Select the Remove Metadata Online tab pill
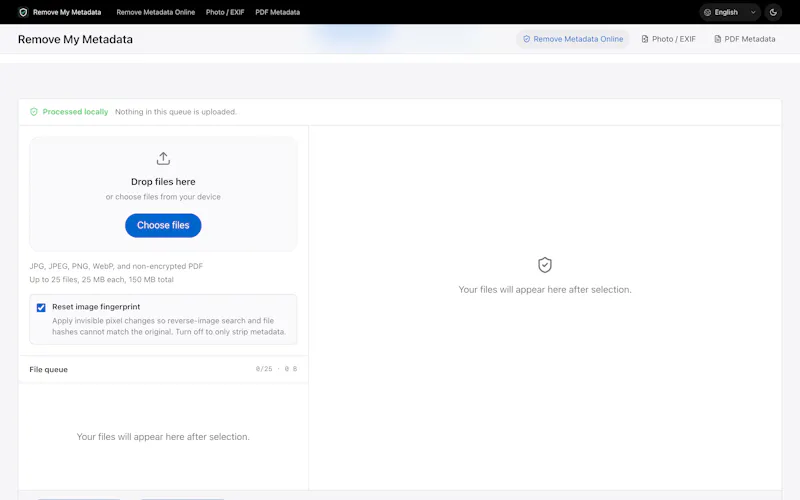 pos(573,39)
